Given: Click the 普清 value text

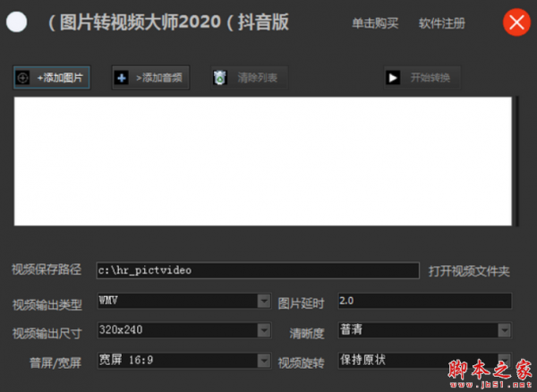Looking at the screenshot, I should 351,329.
